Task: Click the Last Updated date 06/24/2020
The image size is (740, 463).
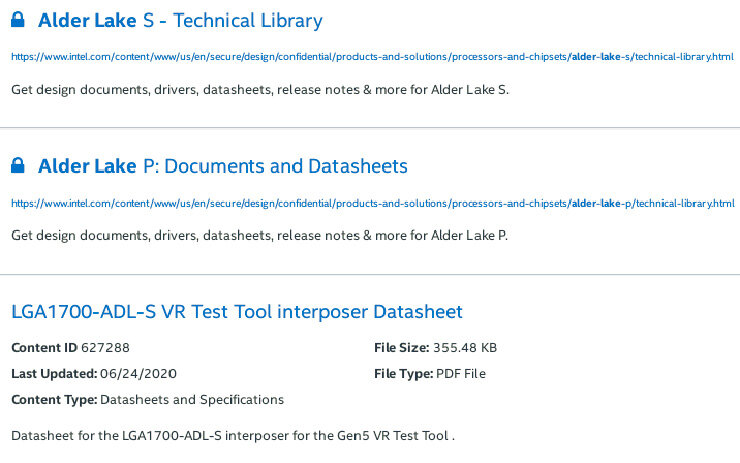Action: (x=138, y=374)
